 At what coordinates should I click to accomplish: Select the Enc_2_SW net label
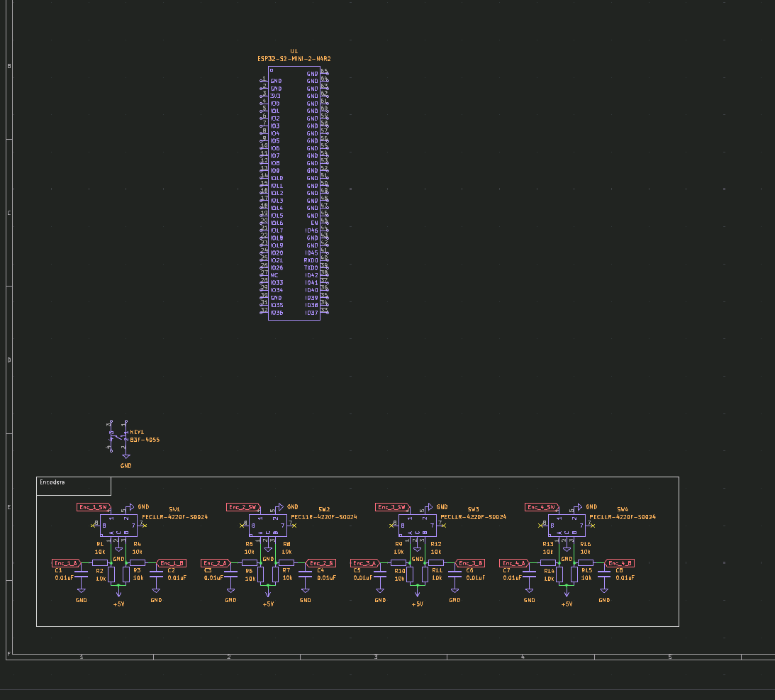[x=243, y=507]
